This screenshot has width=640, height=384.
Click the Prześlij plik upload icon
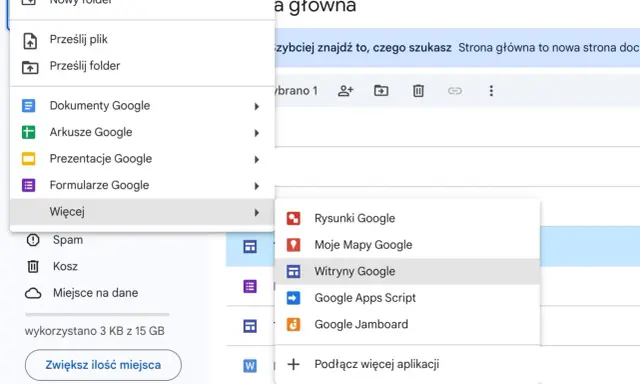tap(30, 41)
